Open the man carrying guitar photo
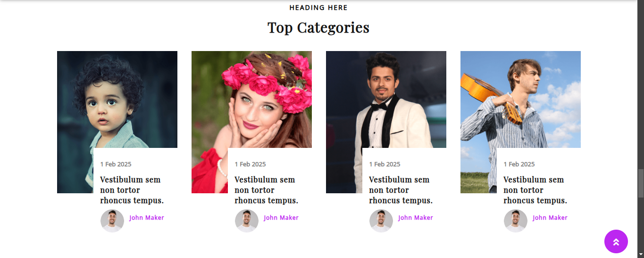 point(520,100)
